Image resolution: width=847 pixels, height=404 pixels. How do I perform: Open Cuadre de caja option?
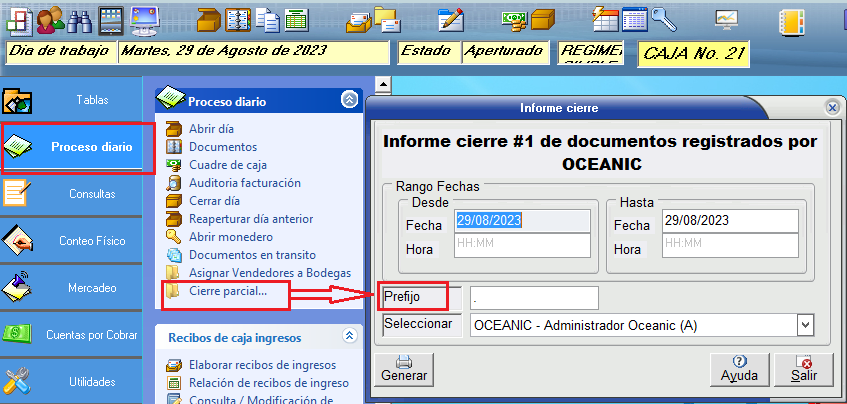coord(227,165)
